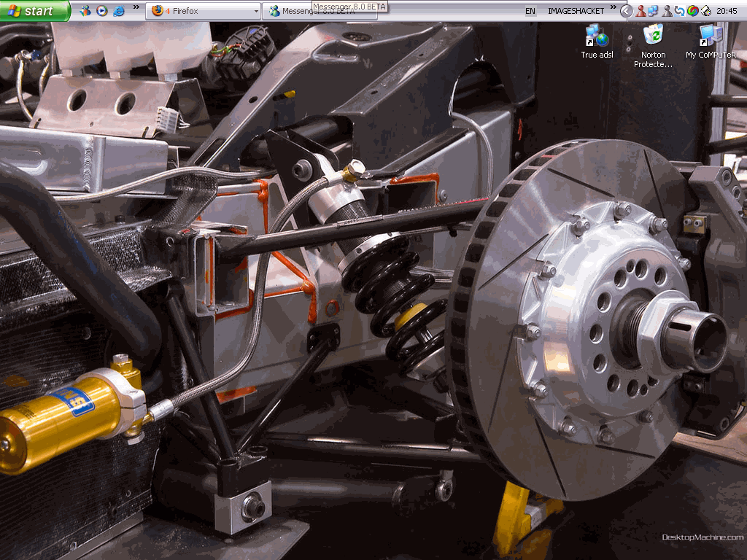Viewport: 747px width, 560px height.
Task: Open the EN language bar selector
Action: [x=530, y=11]
